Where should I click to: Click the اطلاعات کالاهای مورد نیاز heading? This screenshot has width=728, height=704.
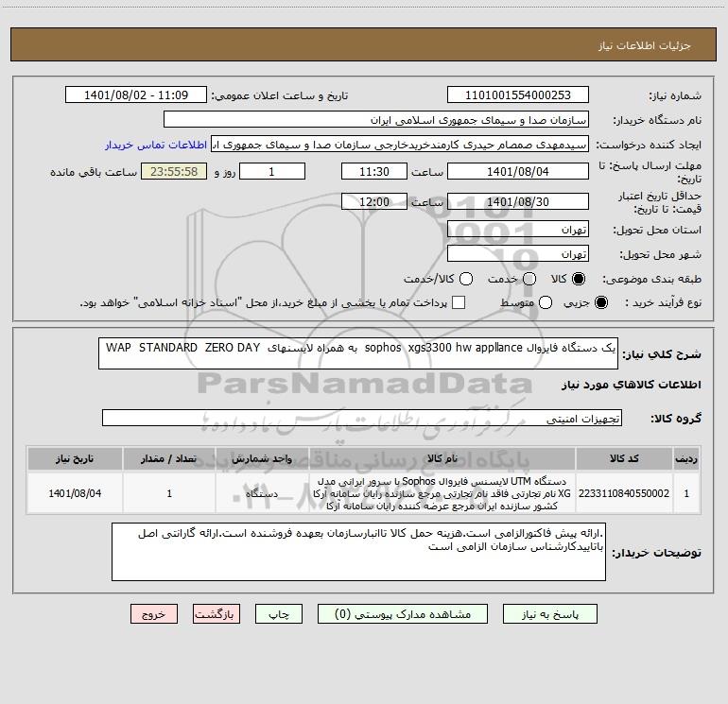[x=631, y=385]
